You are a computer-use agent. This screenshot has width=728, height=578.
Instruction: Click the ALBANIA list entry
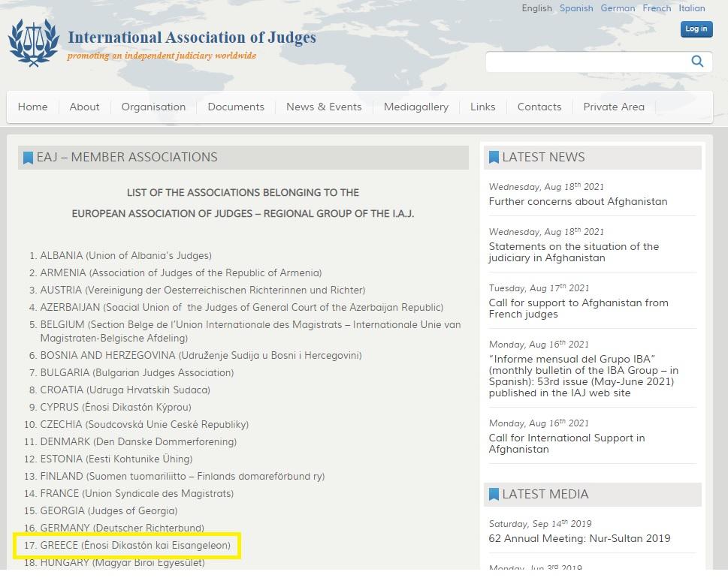click(x=125, y=256)
